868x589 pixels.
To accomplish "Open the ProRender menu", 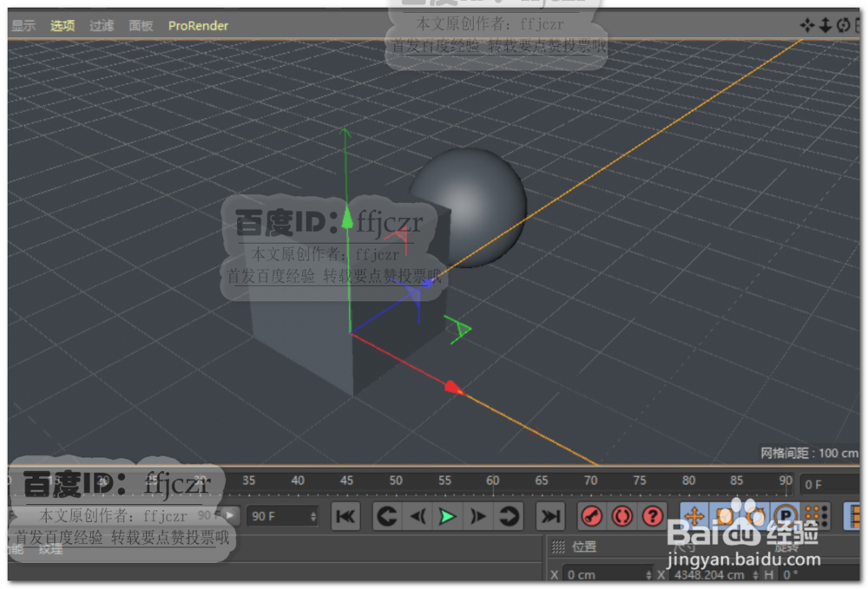I will coord(198,25).
